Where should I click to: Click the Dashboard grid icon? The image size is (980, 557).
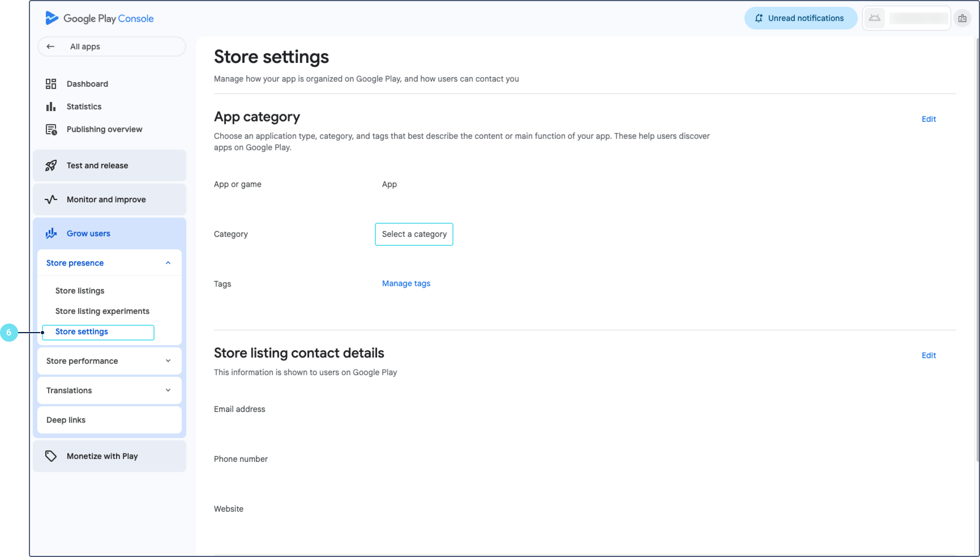point(51,84)
